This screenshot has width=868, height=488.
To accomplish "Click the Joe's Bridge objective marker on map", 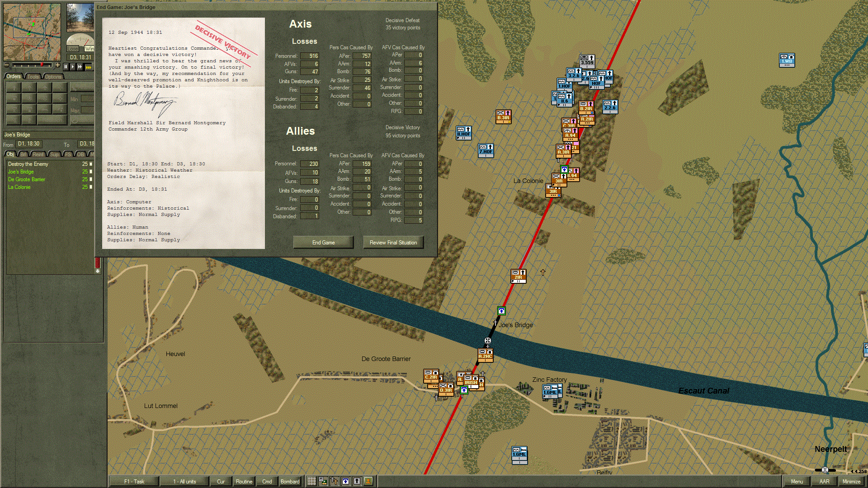I will pos(501,311).
